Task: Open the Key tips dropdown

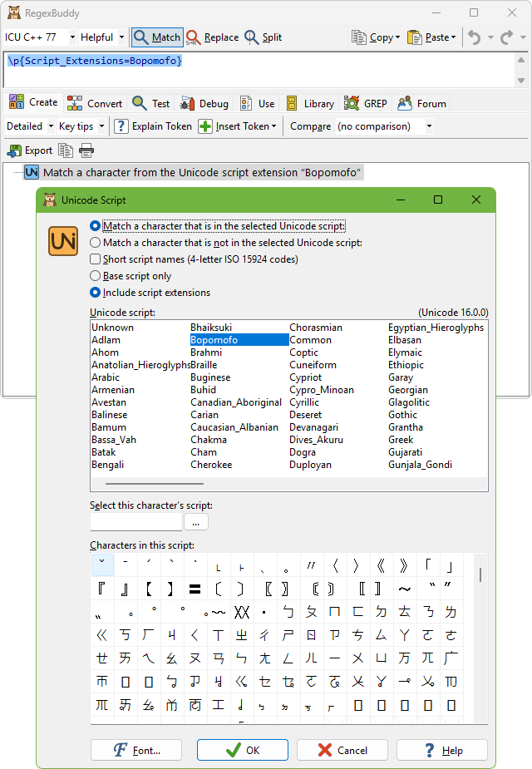Action: (101, 126)
